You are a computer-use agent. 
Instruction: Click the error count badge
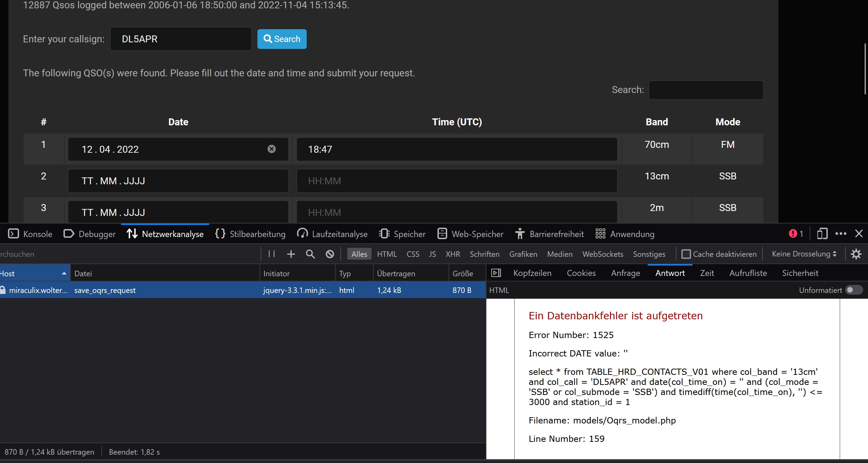(x=795, y=234)
